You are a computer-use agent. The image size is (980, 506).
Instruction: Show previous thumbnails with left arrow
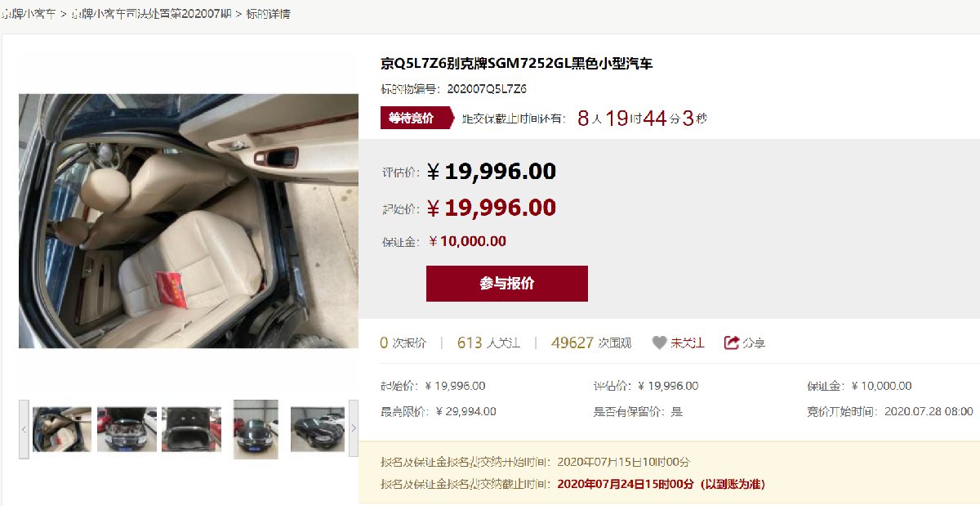pos(24,428)
